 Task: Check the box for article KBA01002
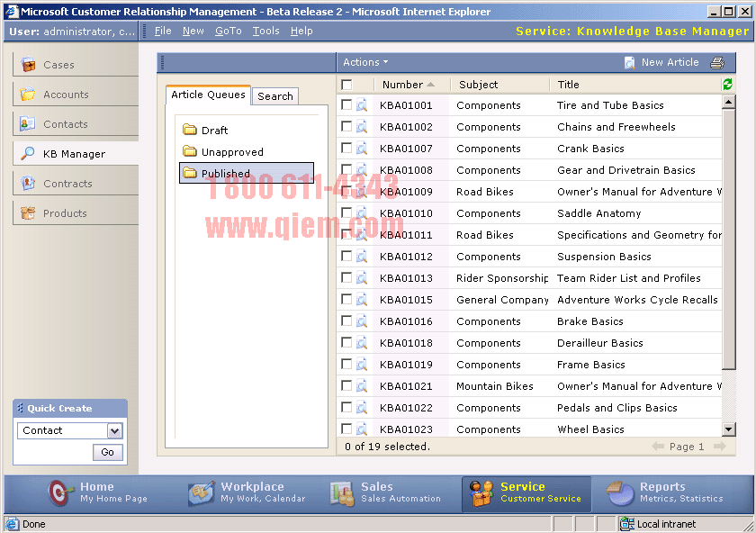346,126
